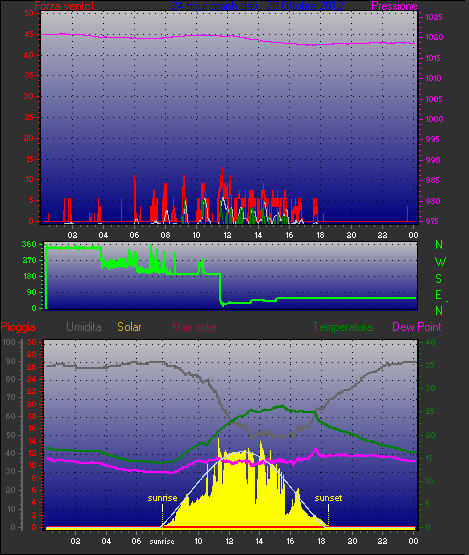
Task: Click the "S" compass letter beside the direction chart
Action: [439, 279]
